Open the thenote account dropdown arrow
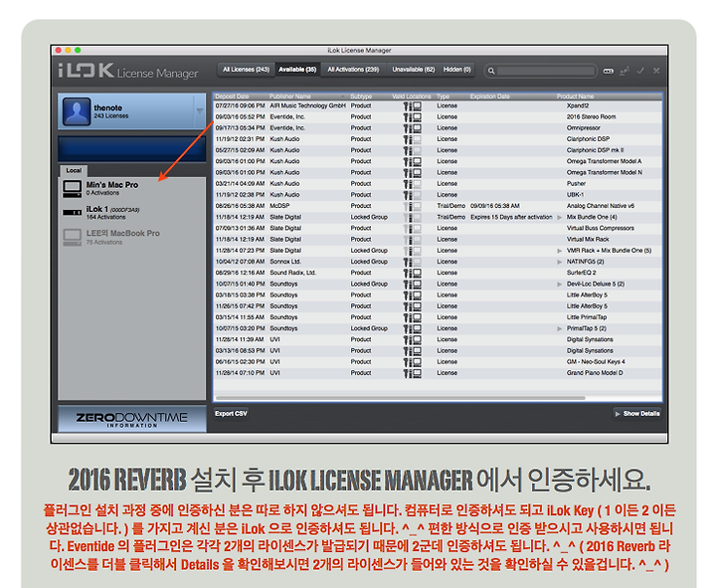716x588 pixels. point(200,111)
